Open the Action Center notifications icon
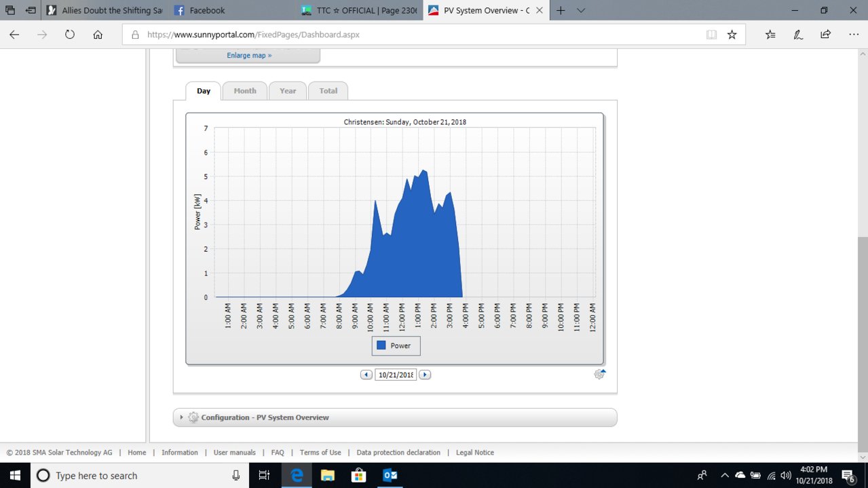Screen dimensions: 868x488 [848, 476]
